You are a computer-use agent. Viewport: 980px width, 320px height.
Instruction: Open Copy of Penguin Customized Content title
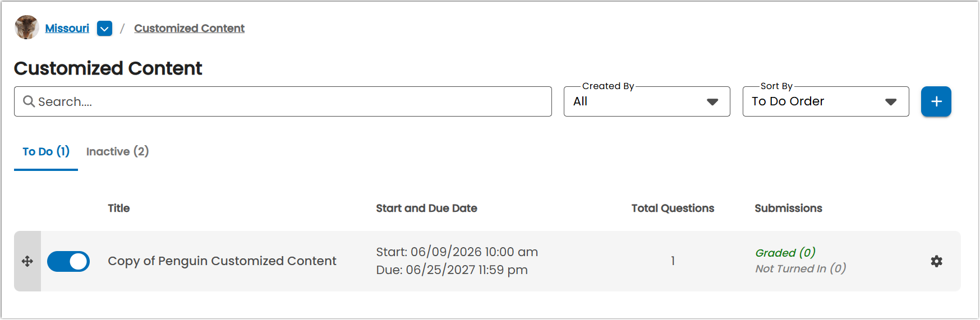[222, 261]
